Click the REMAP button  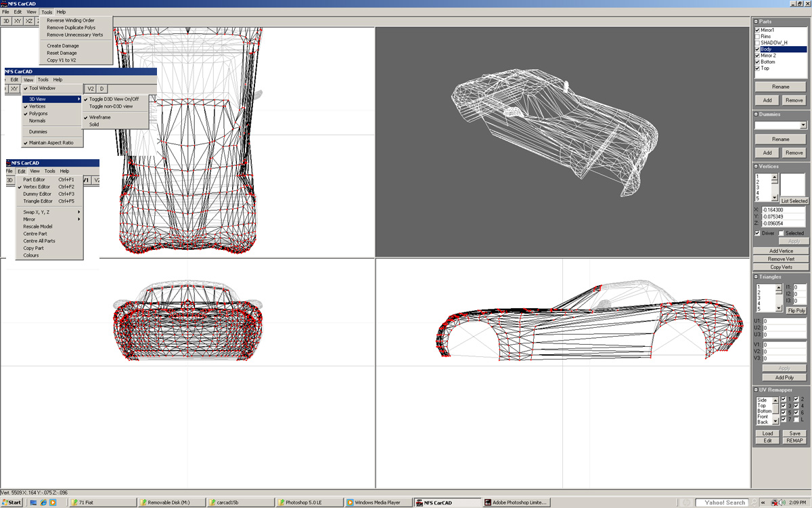(794, 440)
